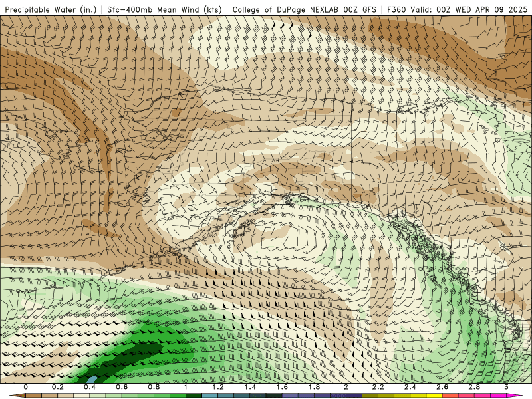This screenshot has width=532, height=399.
Task: Click the "2" color scale label
Action: [x=346, y=387]
